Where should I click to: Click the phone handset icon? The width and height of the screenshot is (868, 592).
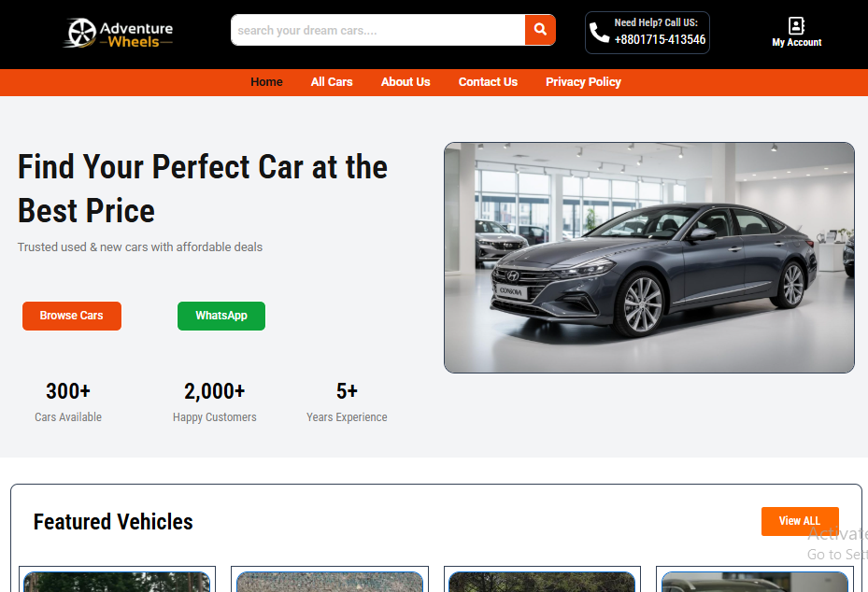[599, 34]
